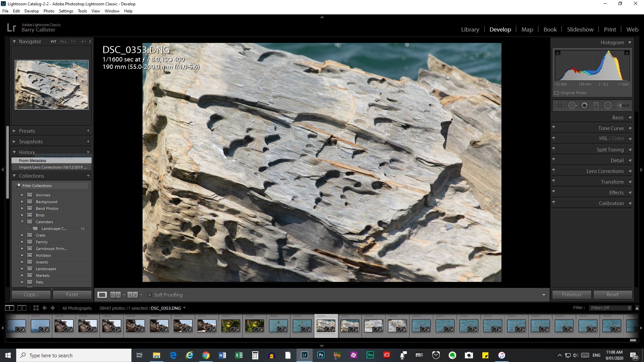Screen dimensions: 644x362
Task: Select the Adjustment Brush tool
Action: 623,106
